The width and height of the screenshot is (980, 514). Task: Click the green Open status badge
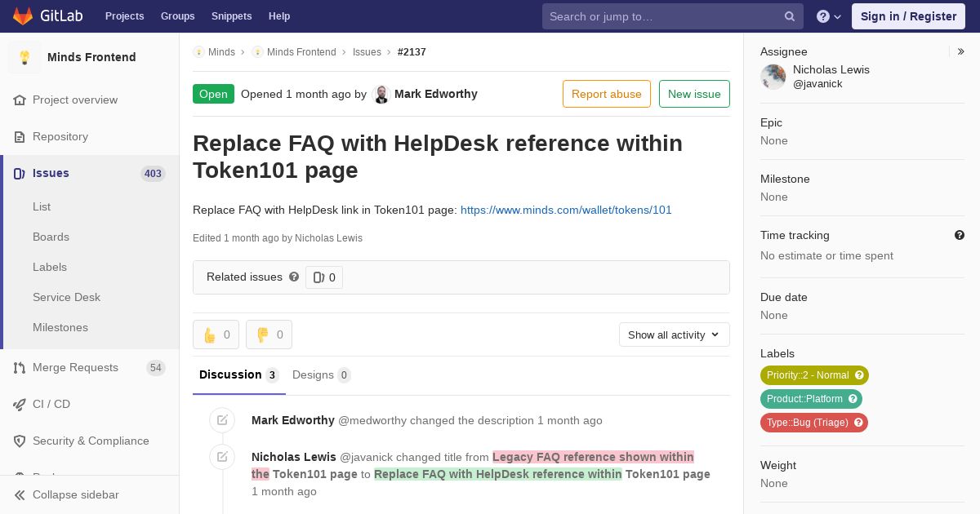(x=213, y=94)
